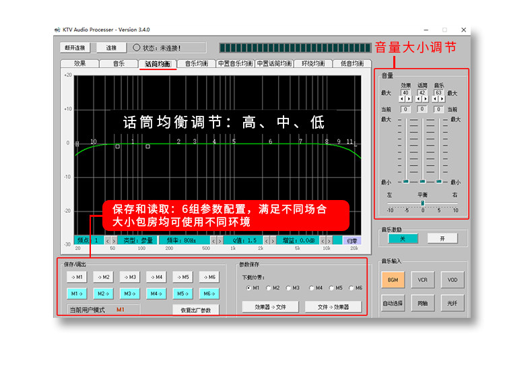Load preset using M3 -> button

point(129,294)
